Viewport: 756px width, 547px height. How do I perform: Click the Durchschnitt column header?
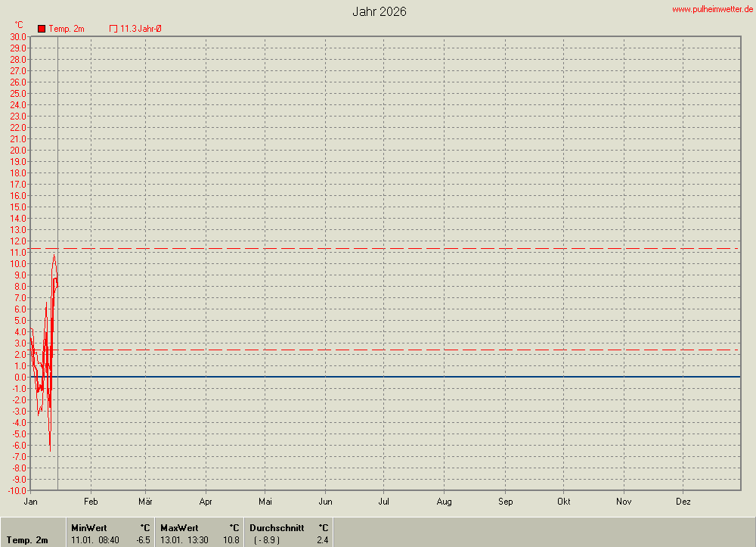(277, 527)
